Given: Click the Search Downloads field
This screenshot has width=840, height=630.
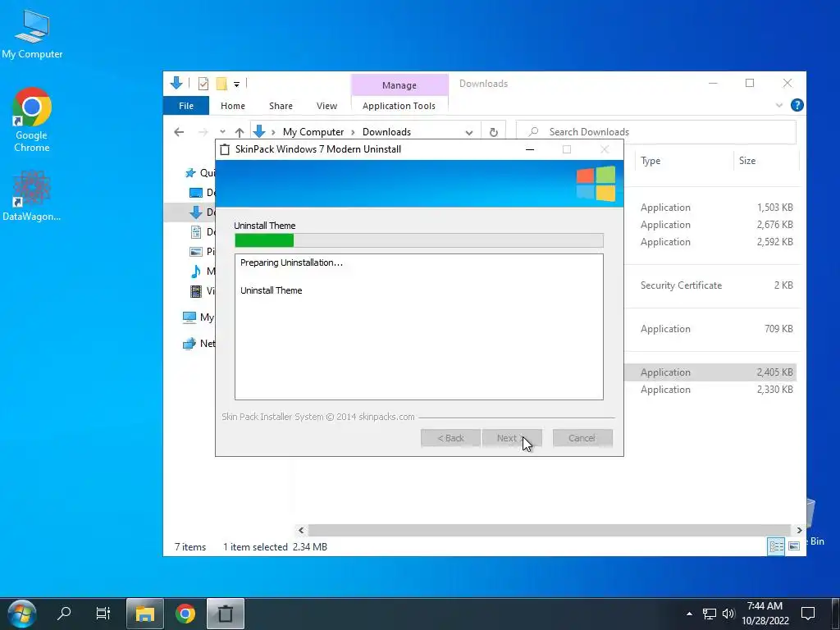Looking at the screenshot, I should tap(655, 132).
